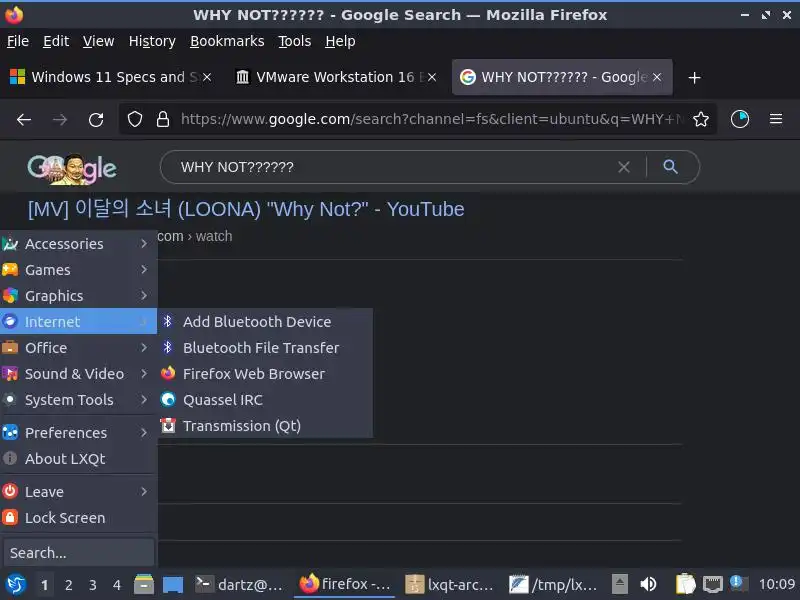Close the VMware Workstation tab

432,77
